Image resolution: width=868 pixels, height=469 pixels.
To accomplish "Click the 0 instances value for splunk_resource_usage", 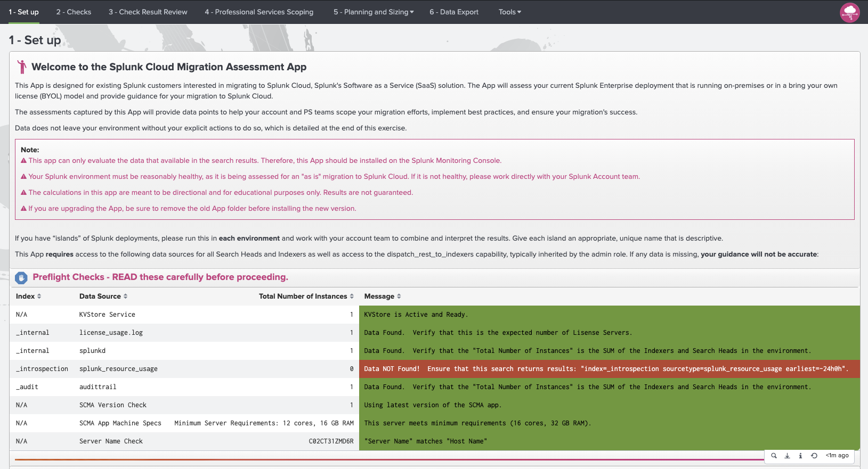I will [x=352, y=369].
